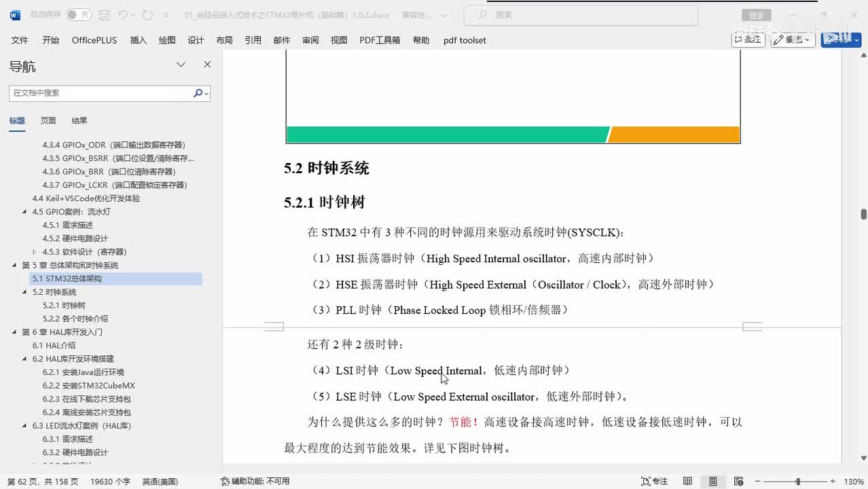The width and height of the screenshot is (868, 489).
Task: Click the 辅助功能: 不可用 accessibility status
Action: pos(255,482)
